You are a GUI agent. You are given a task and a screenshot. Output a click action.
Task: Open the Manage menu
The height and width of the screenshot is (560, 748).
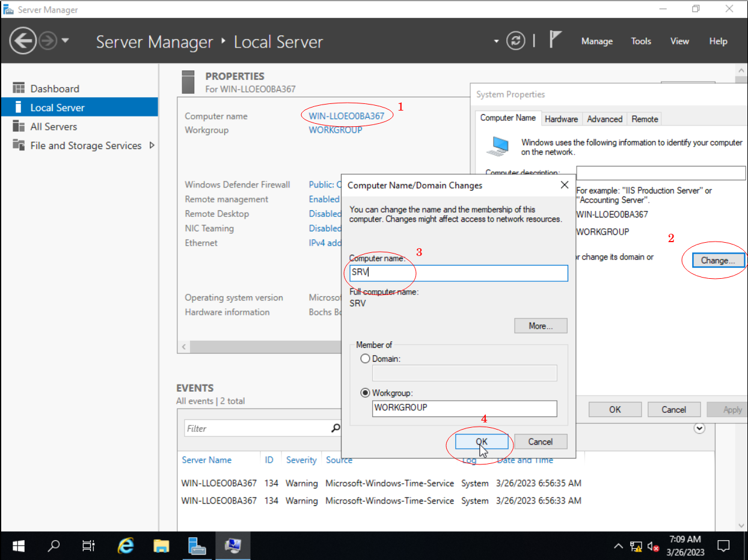[x=597, y=41]
